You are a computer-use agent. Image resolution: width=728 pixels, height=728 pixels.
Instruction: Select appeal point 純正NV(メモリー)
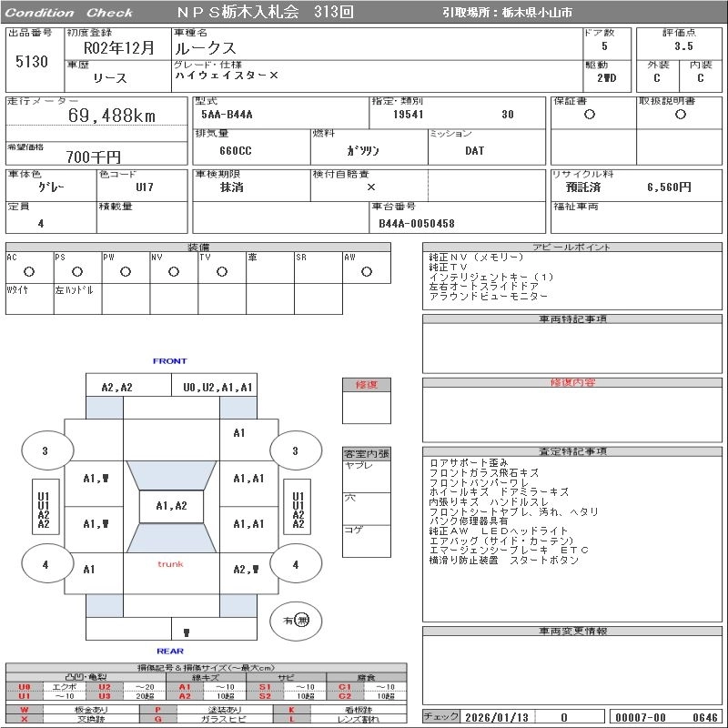pyautogui.click(x=476, y=257)
